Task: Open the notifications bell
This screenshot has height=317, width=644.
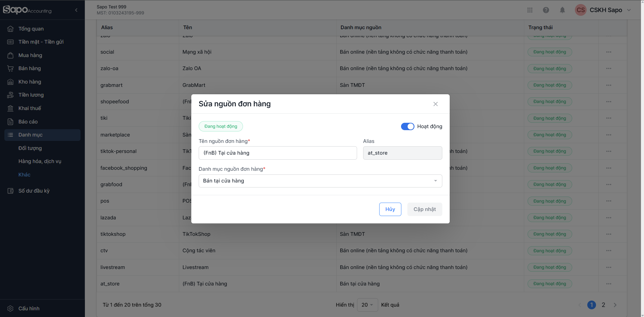Action: [562, 10]
